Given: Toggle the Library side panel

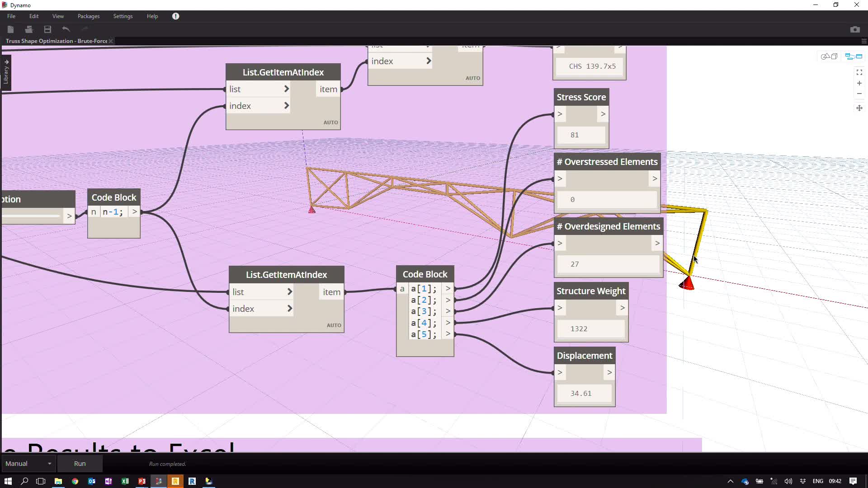Looking at the screenshot, I should [6, 72].
